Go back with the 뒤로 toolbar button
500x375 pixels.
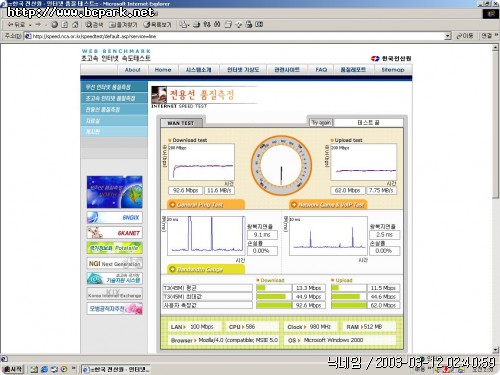[16, 24]
